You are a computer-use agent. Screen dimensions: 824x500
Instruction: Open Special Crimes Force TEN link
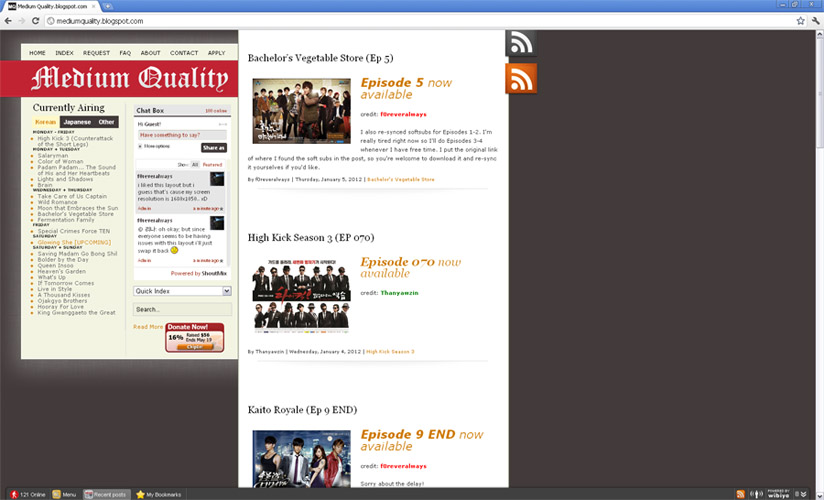point(74,231)
